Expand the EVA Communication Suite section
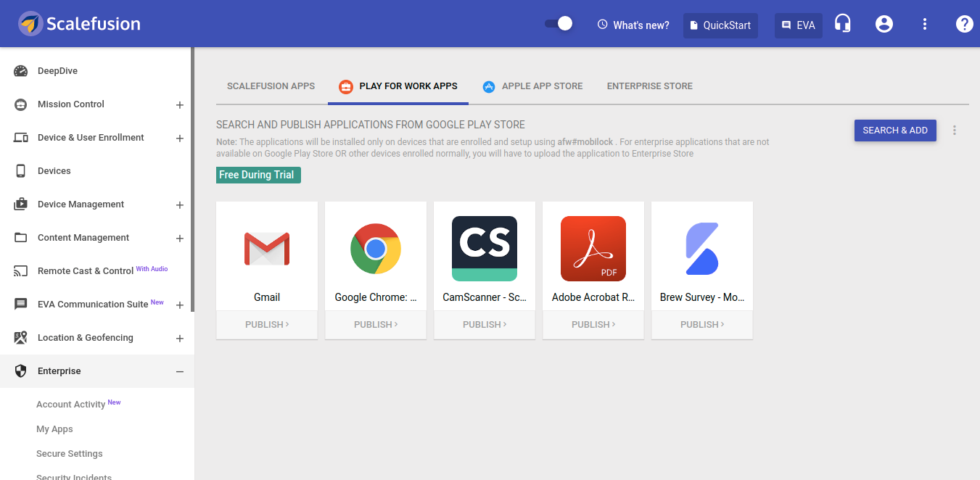The width and height of the screenshot is (980, 480). coord(180,305)
